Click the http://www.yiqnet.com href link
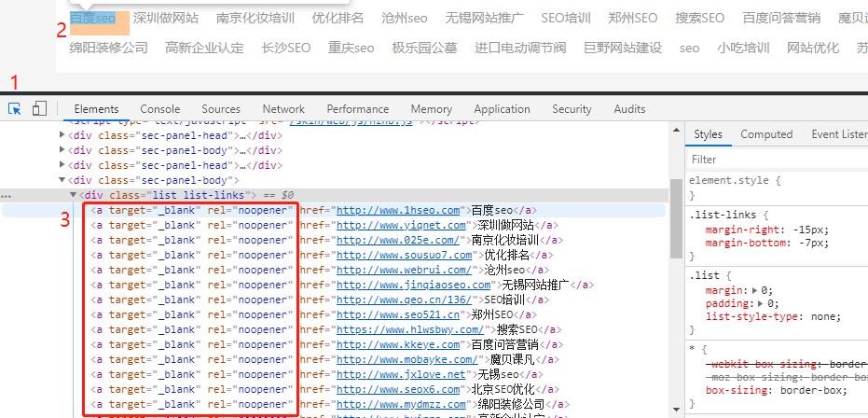The image size is (868, 418). pos(401,226)
